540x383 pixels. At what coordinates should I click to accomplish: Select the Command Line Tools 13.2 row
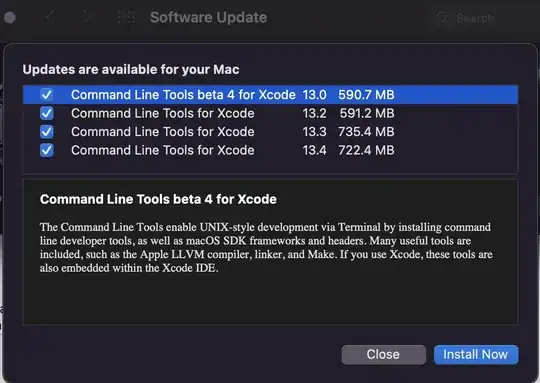[270, 113]
